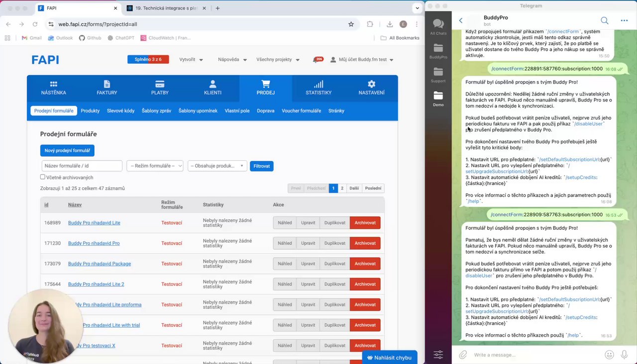Open Chrome extensions puzzle icon
The width and height of the screenshot is (637, 364).
[x=370, y=24]
